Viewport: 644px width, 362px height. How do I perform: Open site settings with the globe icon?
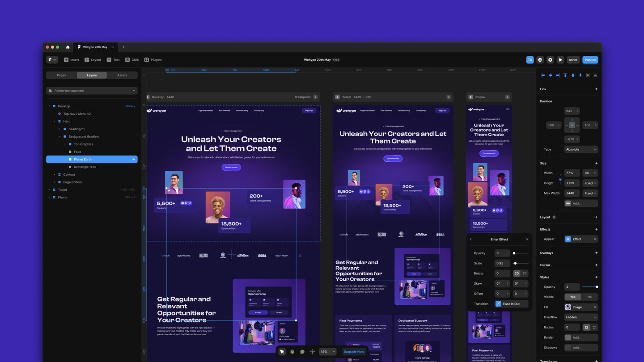coord(540,60)
